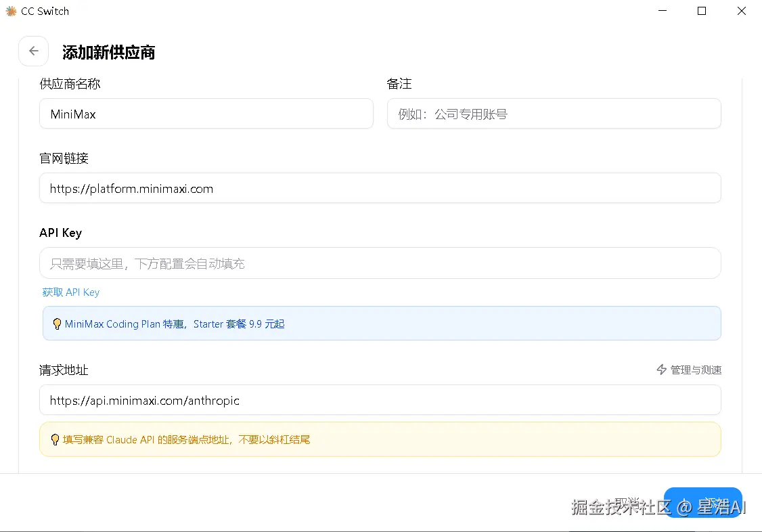Viewport: 762px width, 532px height.
Task: Click the blue save button at bottom right
Action: tap(702, 502)
